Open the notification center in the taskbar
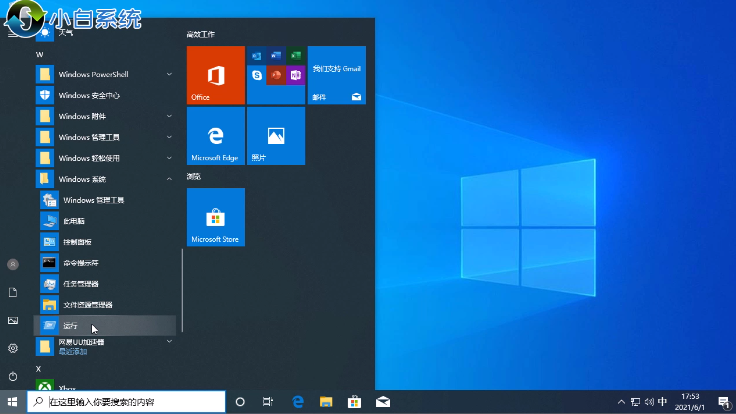The width and height of the screenshot is (736, 414). click(722, 402)
